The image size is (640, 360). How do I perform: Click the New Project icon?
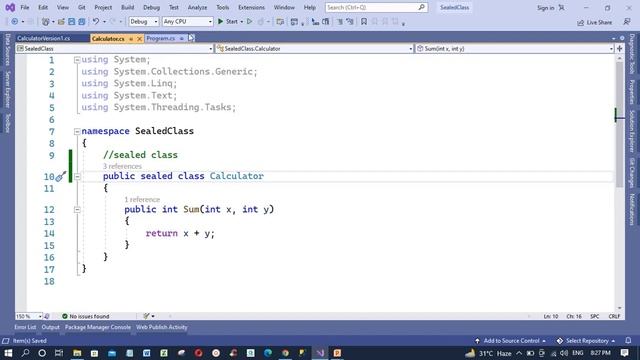point(46,22)
